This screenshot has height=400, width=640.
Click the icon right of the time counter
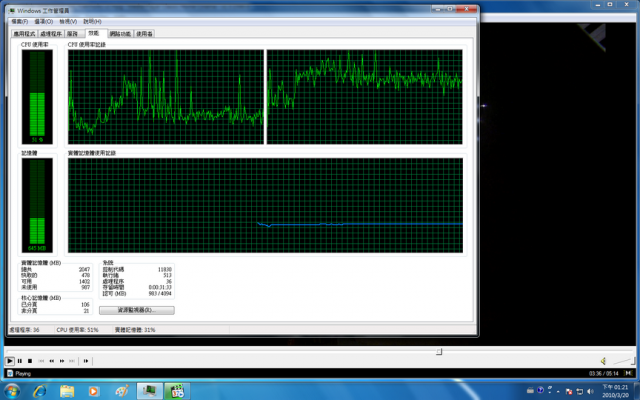[x=629, y=373]
